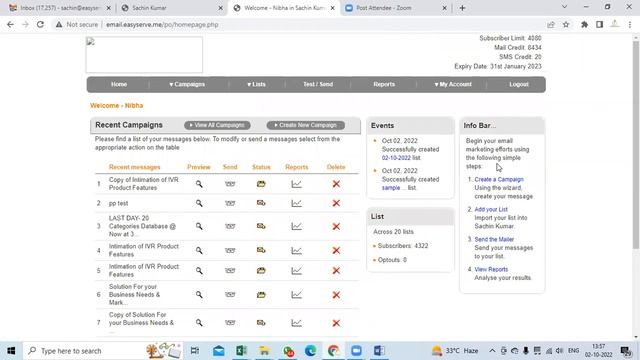
Task: Expand the Campaigns dropdown menu
Action: pyautogui.click(x=187, y=84)
